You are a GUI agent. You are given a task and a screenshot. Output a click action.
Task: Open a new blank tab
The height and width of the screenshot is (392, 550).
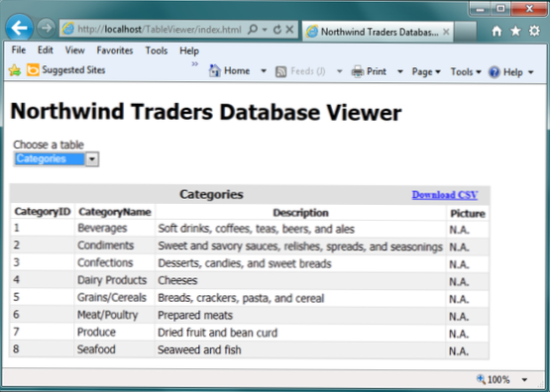(465, 32)
